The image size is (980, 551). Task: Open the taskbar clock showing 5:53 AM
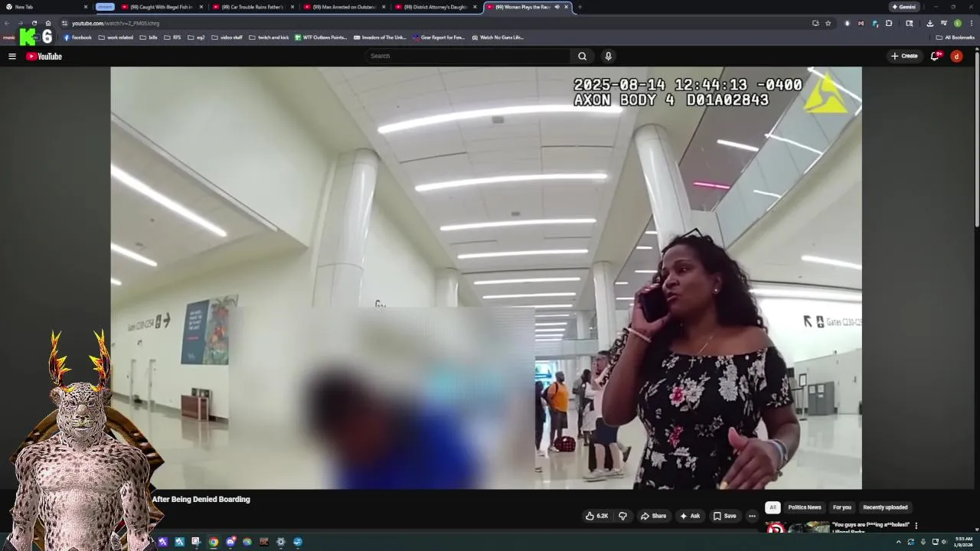[x=963, y=542]
